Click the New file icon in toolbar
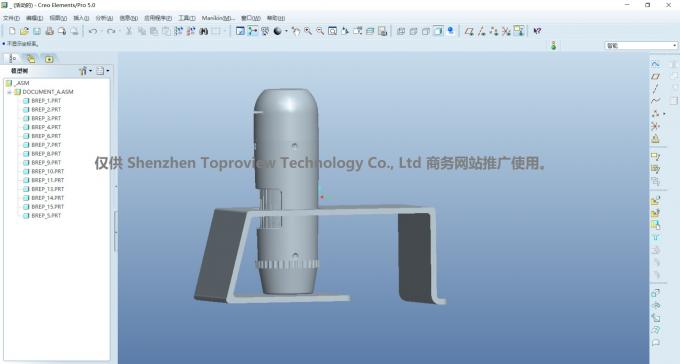680x364 pixels. [12, 31]
